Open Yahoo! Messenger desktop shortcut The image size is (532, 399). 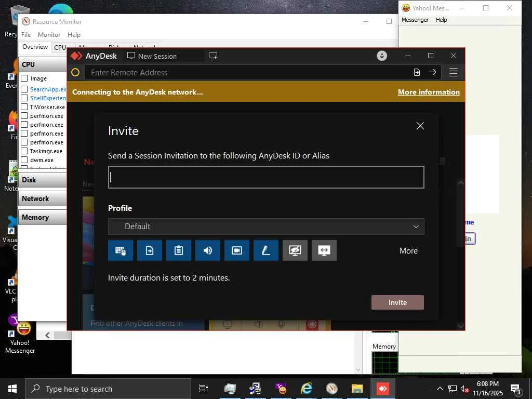click(20, 334)
